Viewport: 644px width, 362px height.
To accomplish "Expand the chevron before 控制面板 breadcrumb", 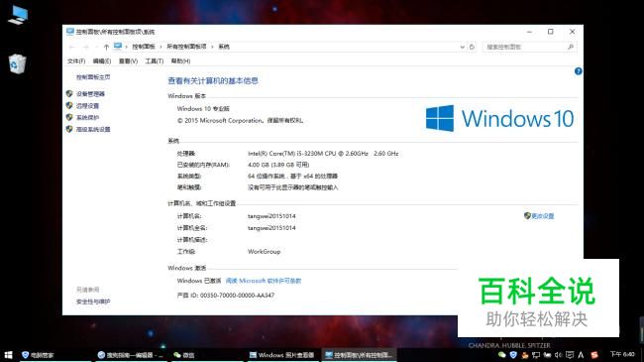I will tap(127, 47).
